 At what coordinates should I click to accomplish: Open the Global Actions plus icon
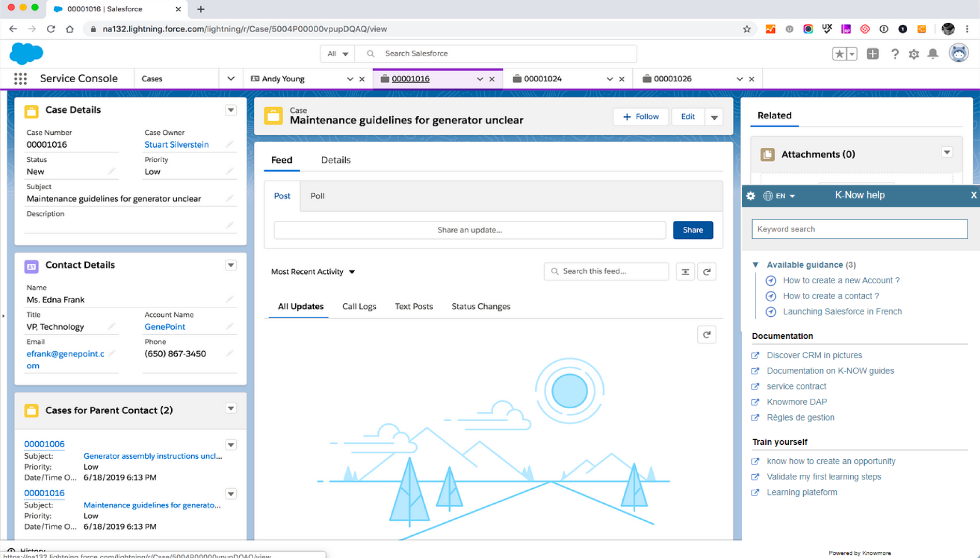pos(872,54)
